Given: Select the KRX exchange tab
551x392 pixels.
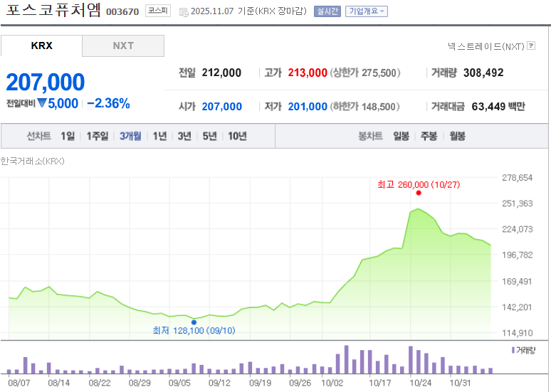Looking at the screenshot, I should coord(41,46).
